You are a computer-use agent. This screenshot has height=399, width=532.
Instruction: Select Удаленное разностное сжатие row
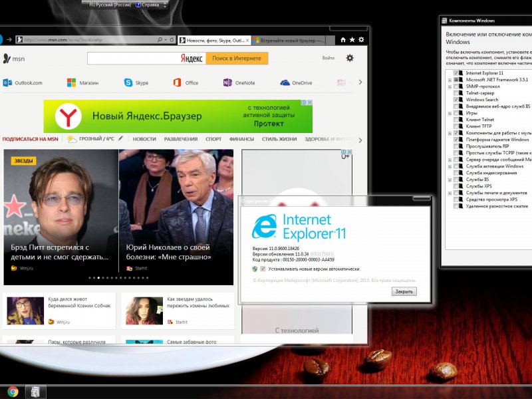497,206
